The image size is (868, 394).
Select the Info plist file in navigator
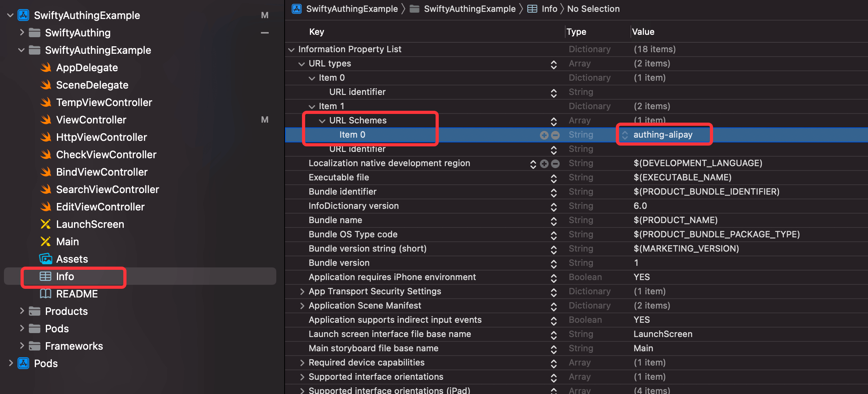pyautogui.click(x=65, y=277)
